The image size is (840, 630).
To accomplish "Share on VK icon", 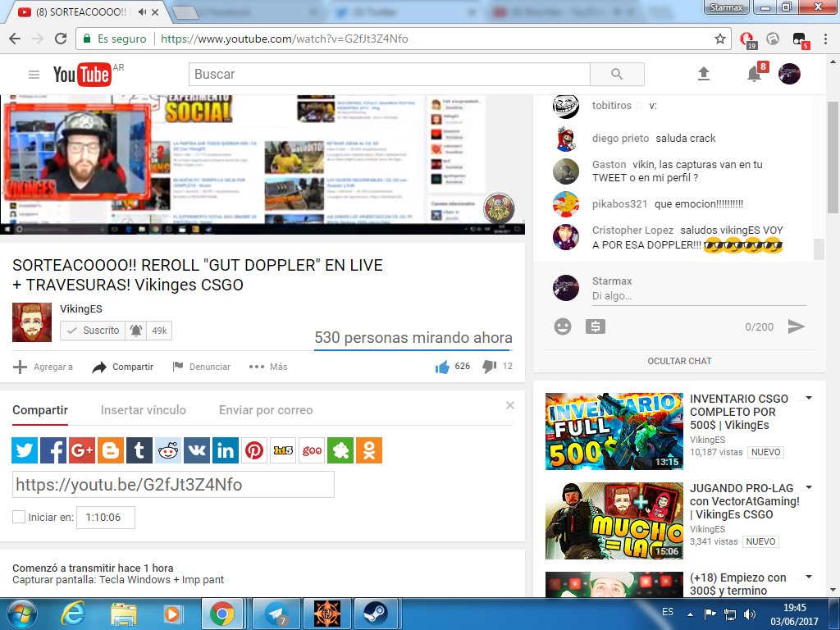I will tap(197, 450).
